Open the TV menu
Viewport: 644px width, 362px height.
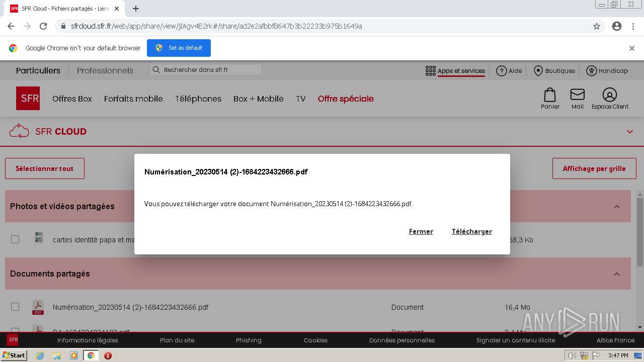tap(301, 99)
